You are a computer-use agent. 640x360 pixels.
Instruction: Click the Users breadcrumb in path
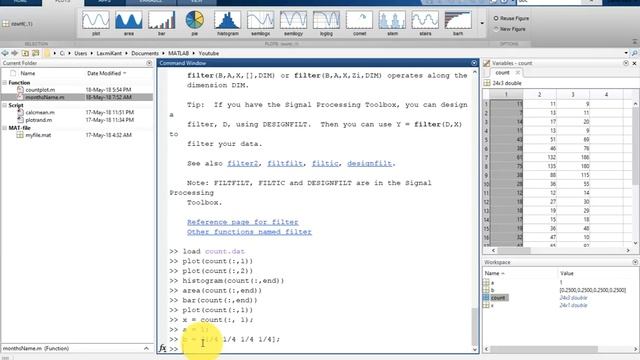80,53
